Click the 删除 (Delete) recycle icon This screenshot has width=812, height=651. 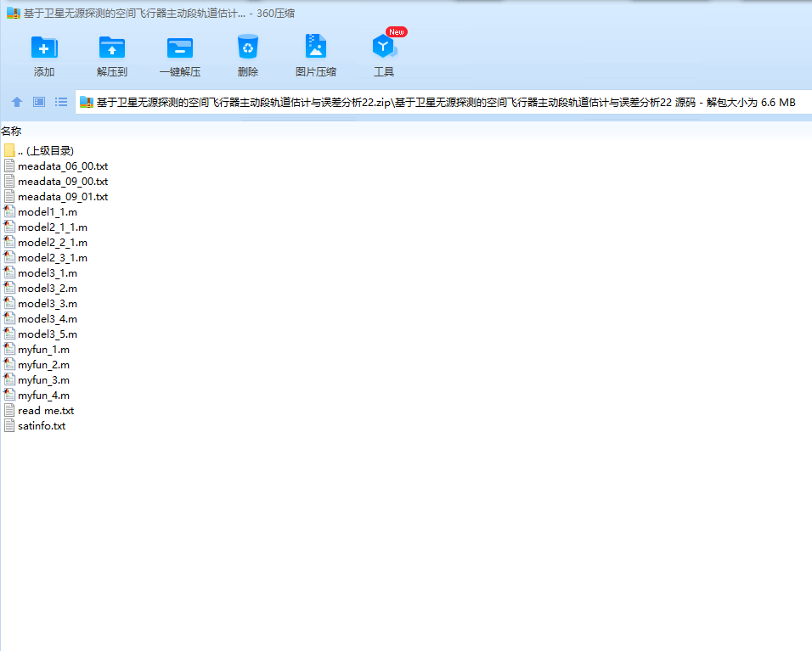[x=247, y=47]
